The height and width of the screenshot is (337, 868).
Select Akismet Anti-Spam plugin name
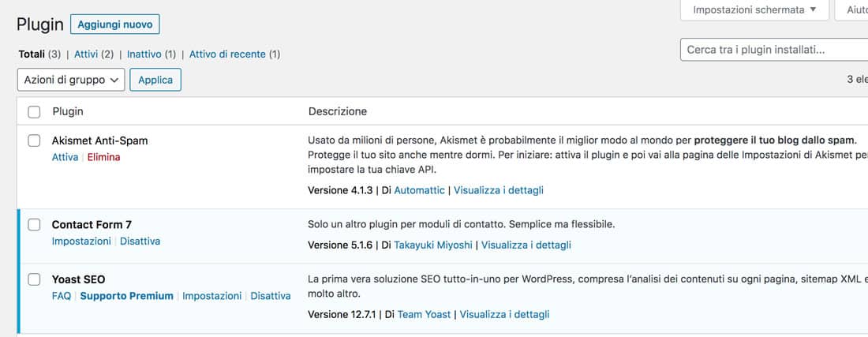(x=99, y=140)
